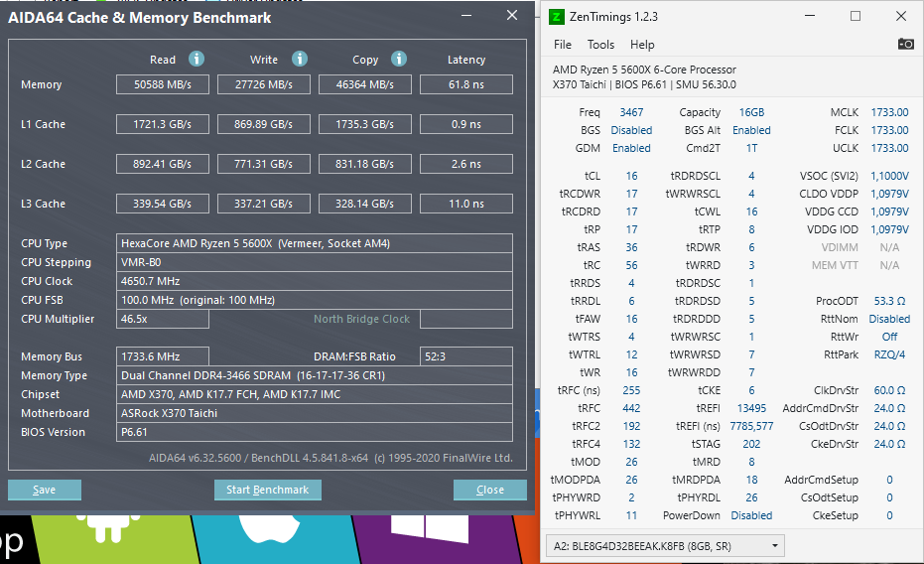Click the FCLK value 1733.00
This screenshot has width=924, height=564.
889,130
